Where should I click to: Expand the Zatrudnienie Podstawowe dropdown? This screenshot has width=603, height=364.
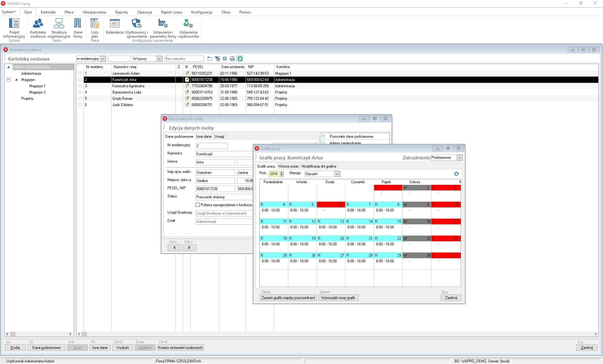point(459,158)
